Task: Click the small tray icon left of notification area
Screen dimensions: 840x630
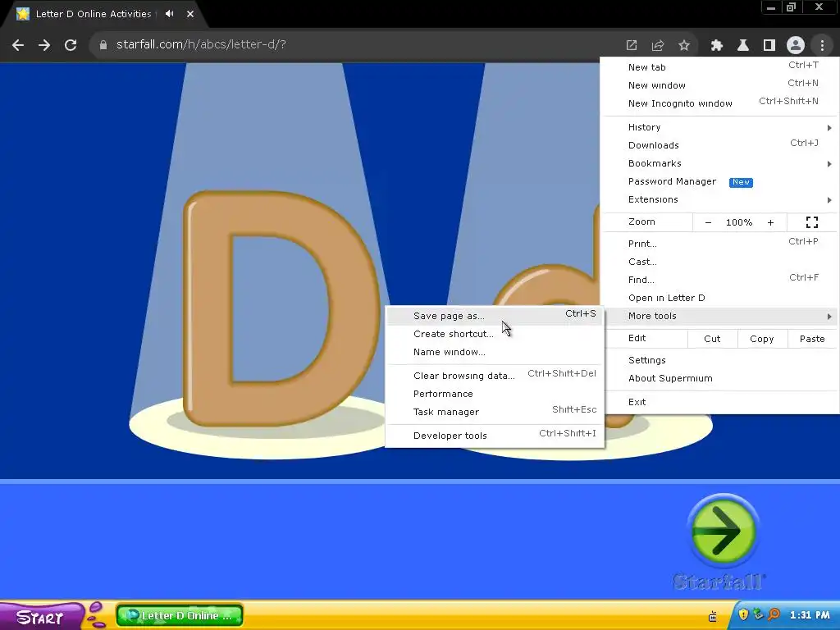Action: 713,617
